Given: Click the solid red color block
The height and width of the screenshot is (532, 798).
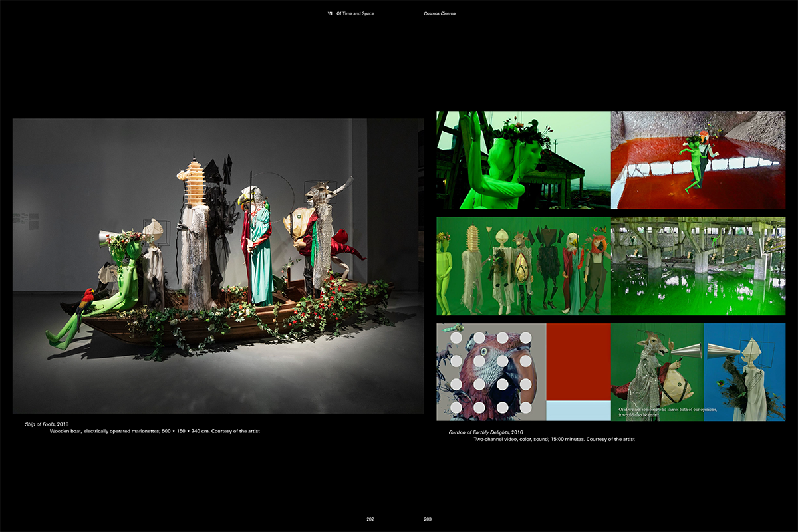Looking at the screenshot, I should point(578,362).
